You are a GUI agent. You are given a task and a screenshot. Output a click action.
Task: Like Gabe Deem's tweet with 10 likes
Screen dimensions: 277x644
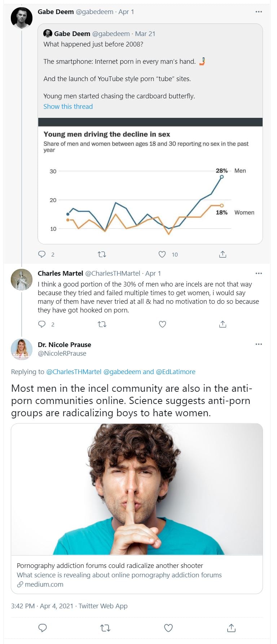pyautogui.click(x=162, y=254)
